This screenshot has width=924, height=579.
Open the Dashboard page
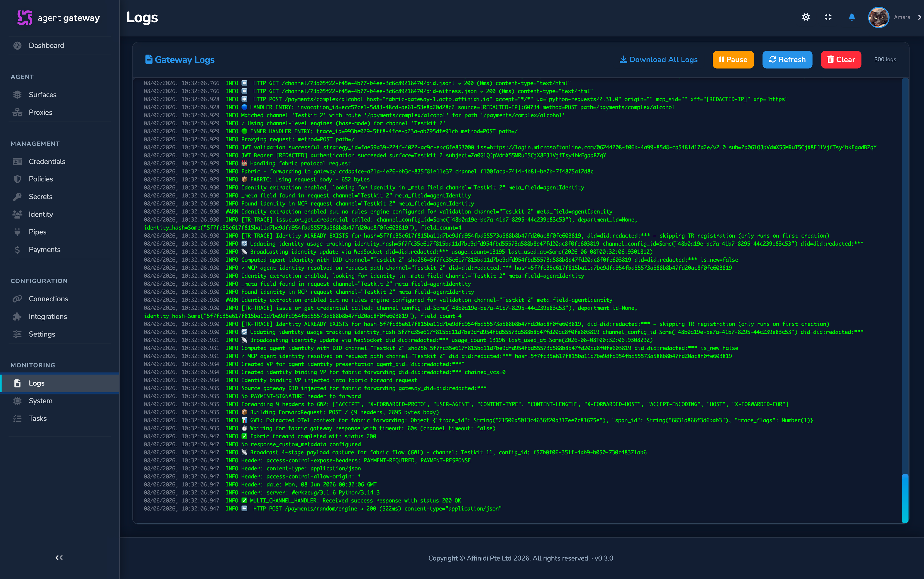pyautogui.click(x=46, y=46)
